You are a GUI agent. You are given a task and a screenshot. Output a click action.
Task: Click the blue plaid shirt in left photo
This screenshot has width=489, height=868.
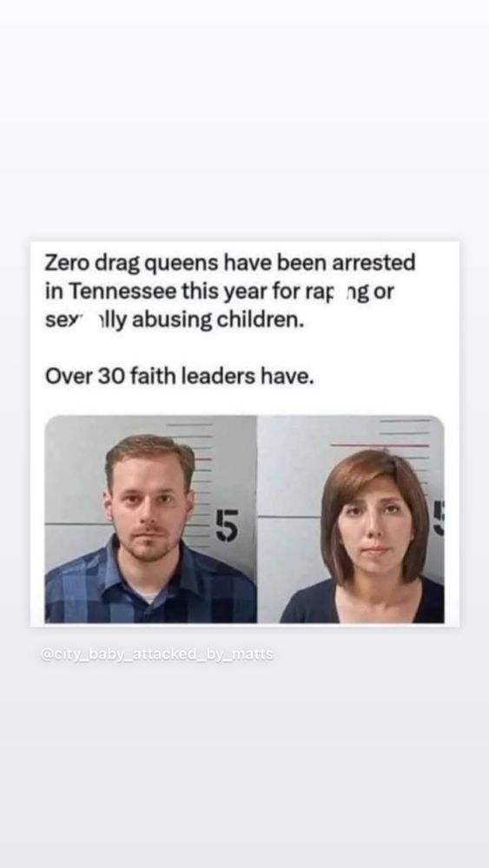coord(149,587)
